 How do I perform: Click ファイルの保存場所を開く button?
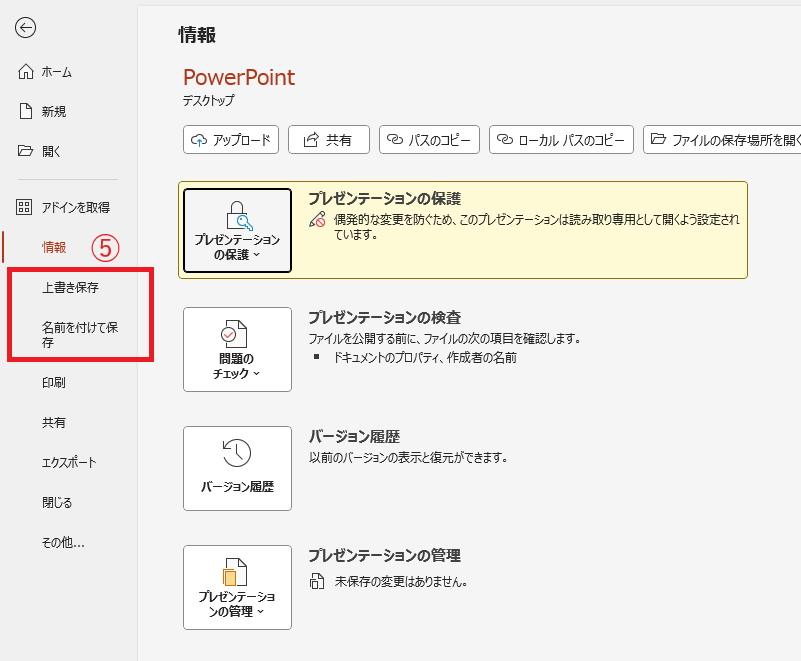pyautogui.click(x=722, y=139)
